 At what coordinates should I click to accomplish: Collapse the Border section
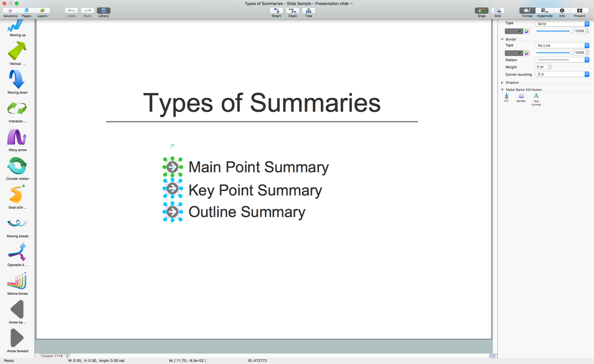[502, 40]
